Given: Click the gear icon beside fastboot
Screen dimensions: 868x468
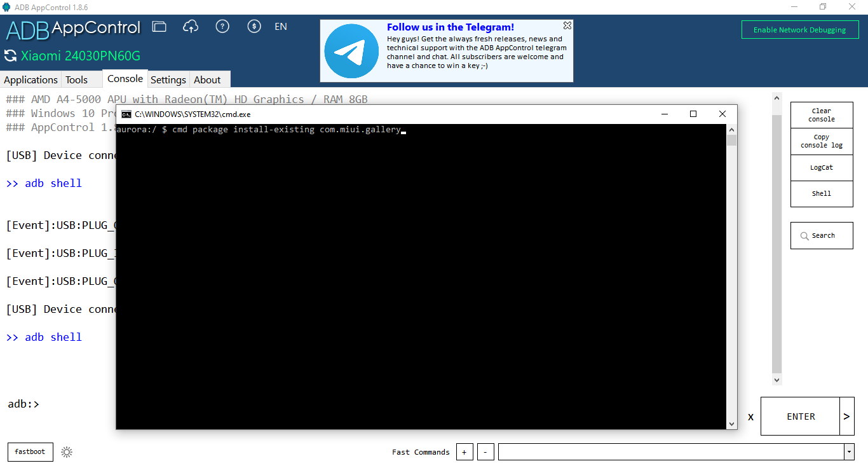Looking at the screenshot, I should click(x=67, y=452).
